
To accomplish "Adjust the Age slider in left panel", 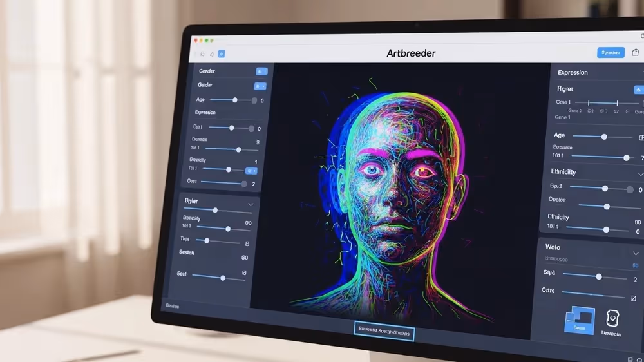I will (x=234, y=100).
